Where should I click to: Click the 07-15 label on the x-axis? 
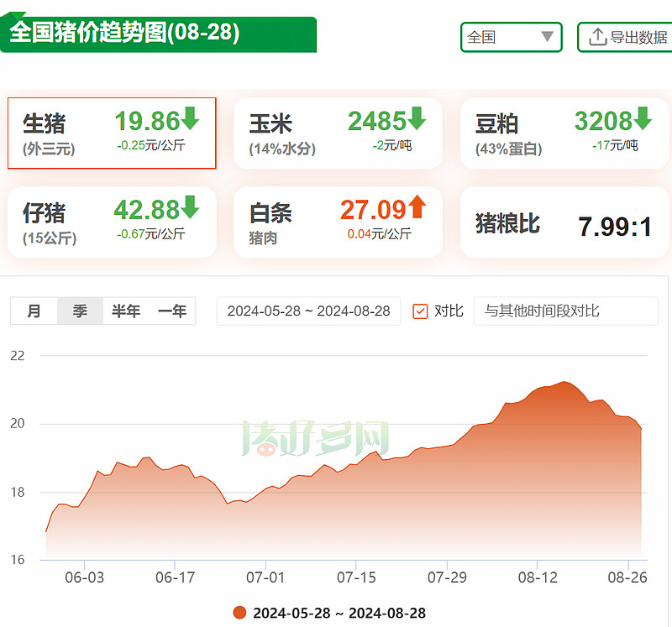coord(356,577)
